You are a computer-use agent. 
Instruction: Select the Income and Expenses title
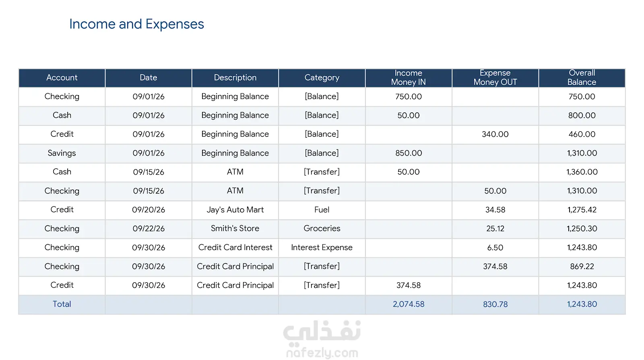coord(136,24)
